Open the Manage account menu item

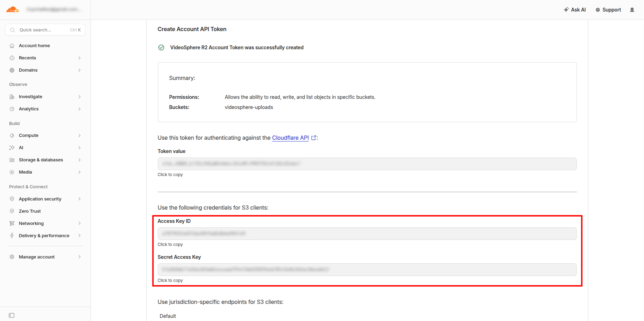pos(45,257)
